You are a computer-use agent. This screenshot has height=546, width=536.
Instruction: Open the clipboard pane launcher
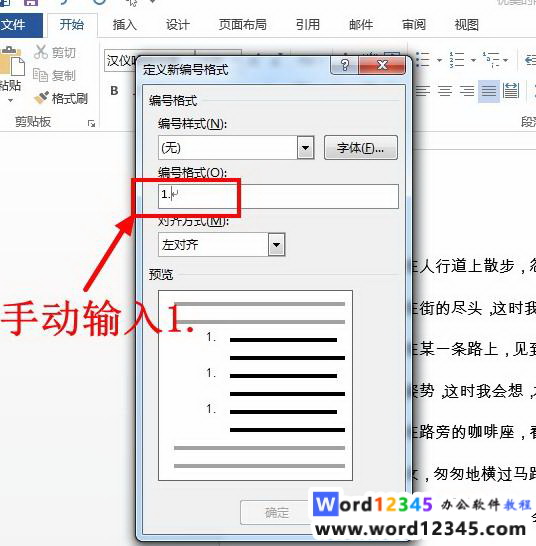pyautogui.click(x=92, y=123)
